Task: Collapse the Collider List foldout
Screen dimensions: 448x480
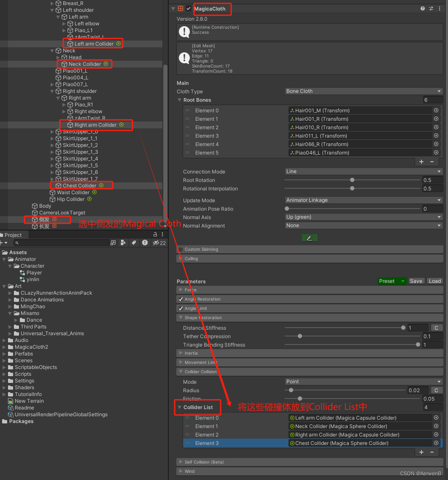Action: [x=180, y=407]
